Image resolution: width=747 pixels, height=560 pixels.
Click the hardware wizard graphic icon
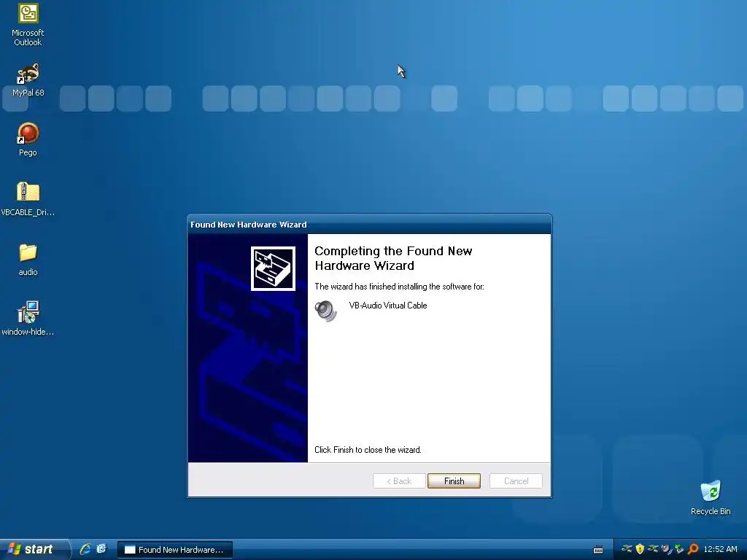pyautogui.click(x=273, y=268)
